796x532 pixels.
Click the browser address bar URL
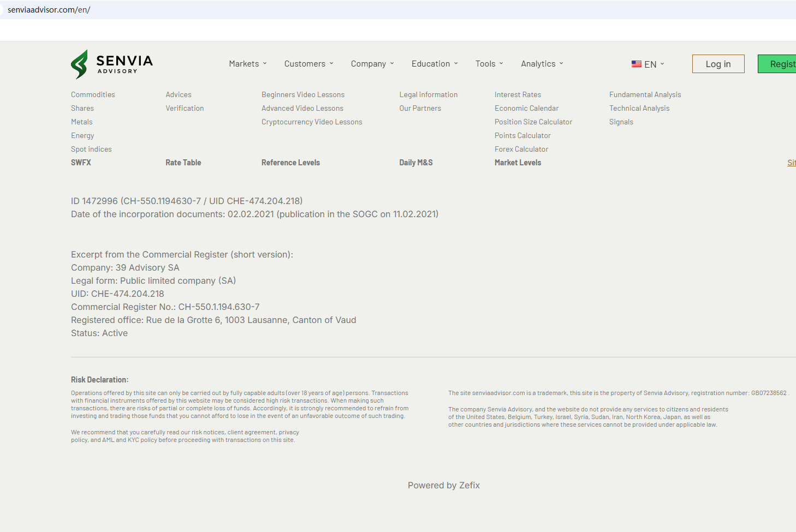tap(49, 10)
